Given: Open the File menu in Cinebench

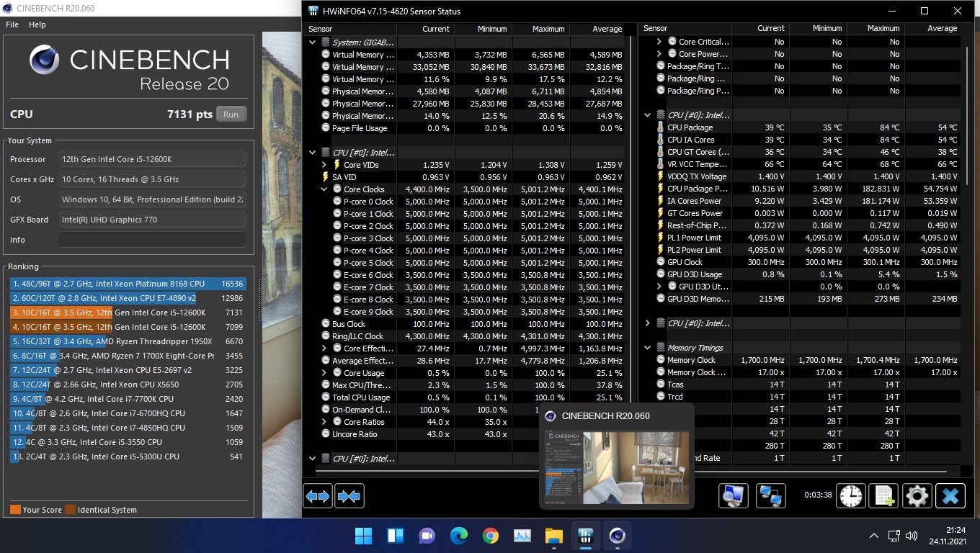Looking at the screenshot, I should pos(12,24).
